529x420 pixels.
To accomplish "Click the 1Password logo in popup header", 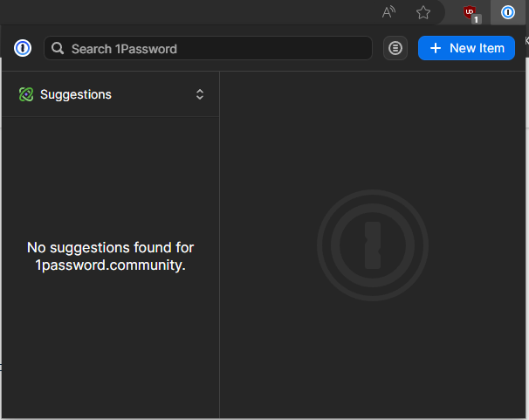I will pos(23,48).
